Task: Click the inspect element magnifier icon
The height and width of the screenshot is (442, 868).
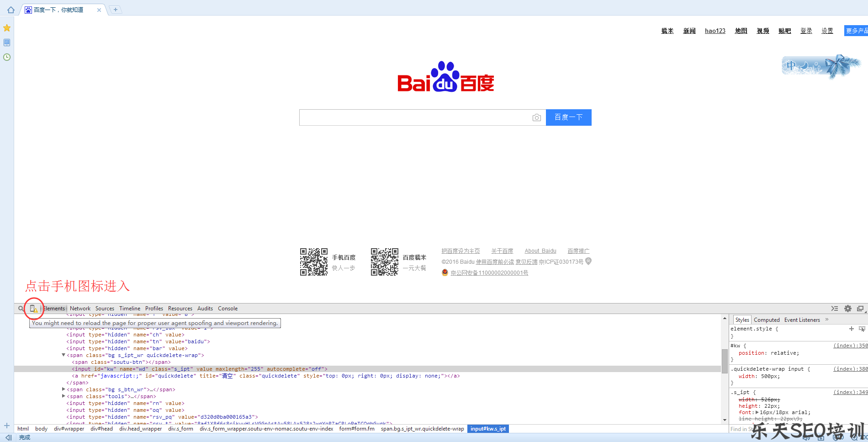Action: pos(20,308)
